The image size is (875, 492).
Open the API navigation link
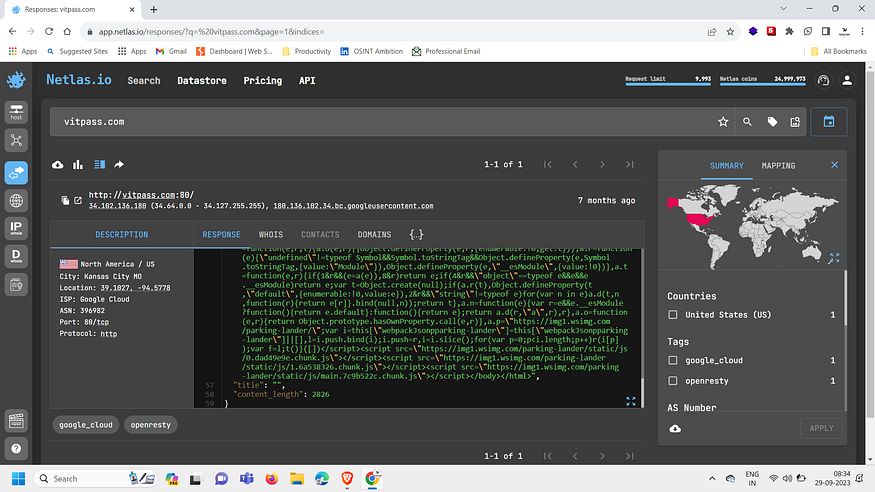pyautogui.click(x=307, y=80)
